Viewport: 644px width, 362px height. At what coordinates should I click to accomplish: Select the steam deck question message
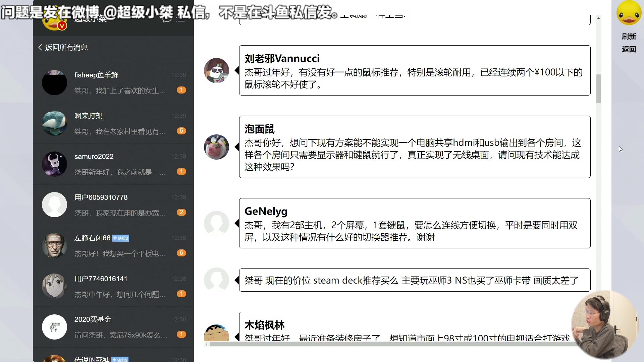(415, 280)
